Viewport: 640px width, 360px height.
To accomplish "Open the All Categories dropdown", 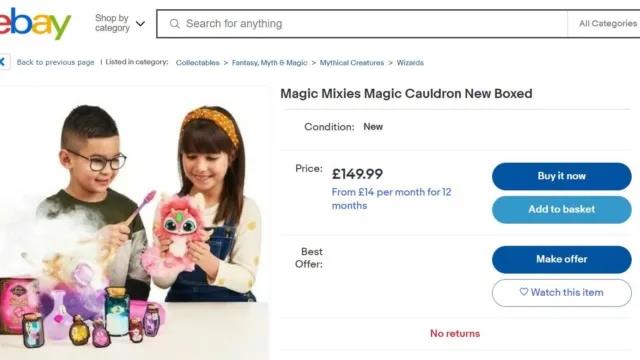I will click(x=608, y=24).
